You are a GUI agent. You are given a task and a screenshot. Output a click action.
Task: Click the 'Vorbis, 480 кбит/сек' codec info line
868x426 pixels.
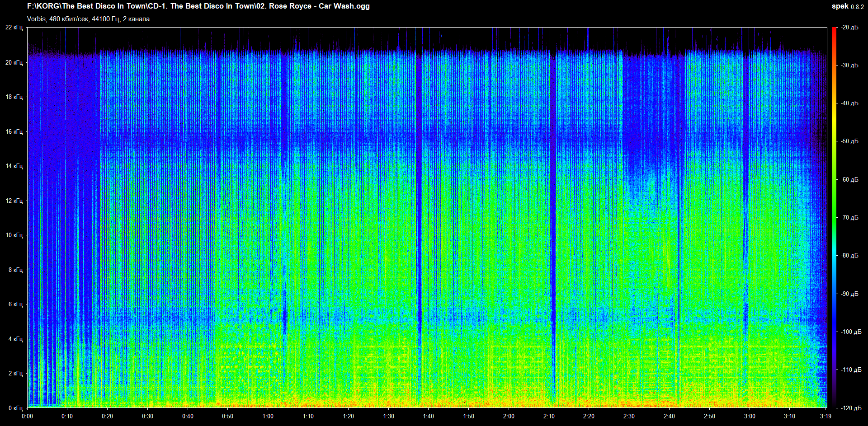point(88,19)
